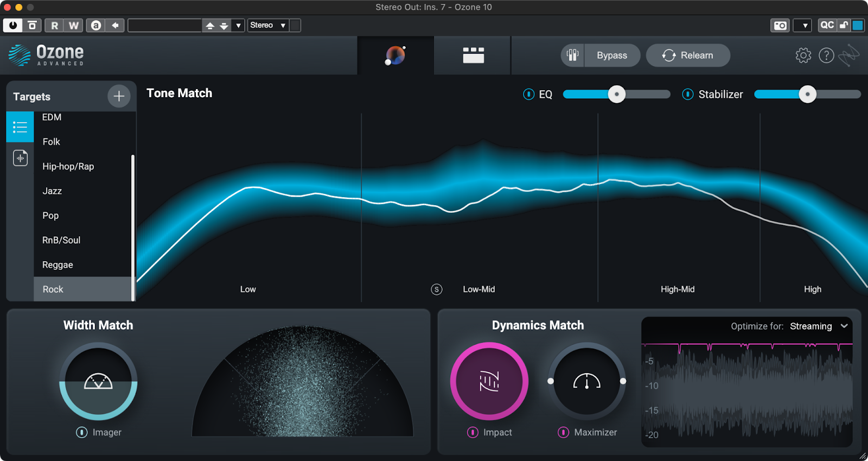Toggle the QC quick controls button
868x461 pixels.
pos(827,26)
